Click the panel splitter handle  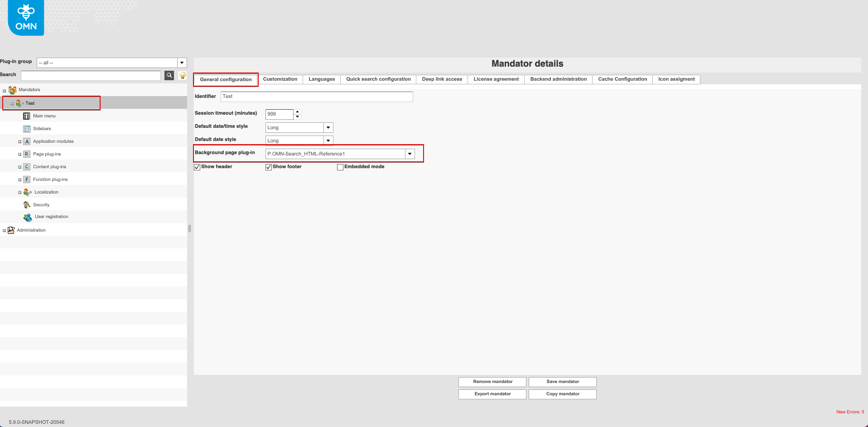190,229
